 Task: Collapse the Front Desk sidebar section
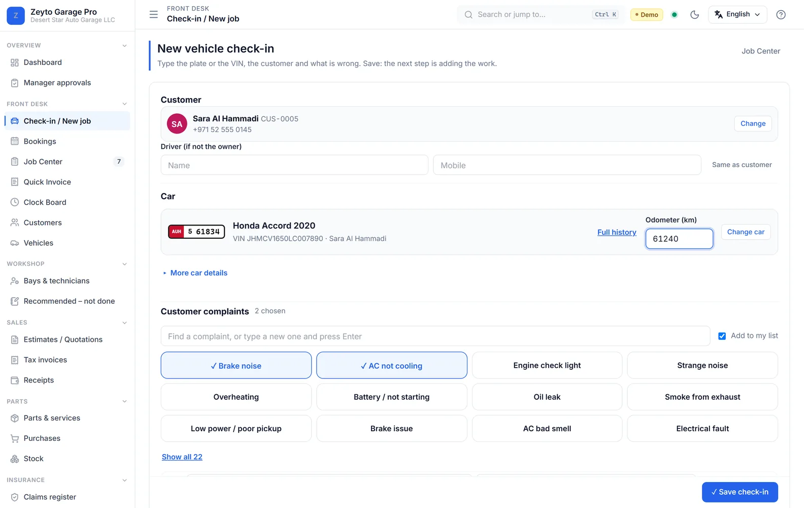point(125,104)
